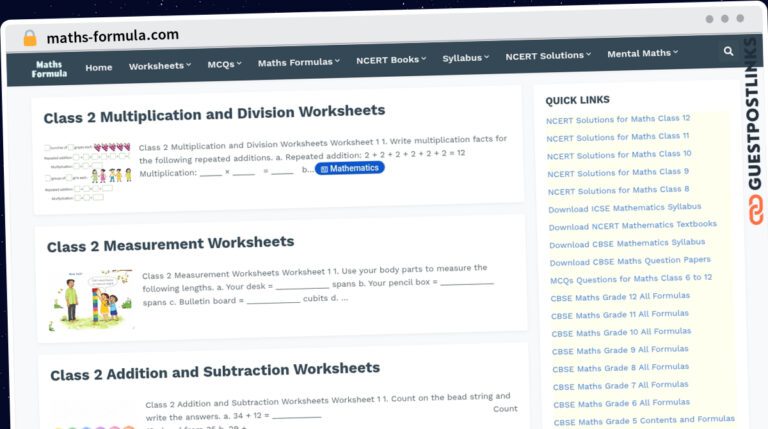The height and width of the screenshot is (429, 768).
Task: Click the Multiplication and Division excerpt text
Action: pos(323,157)
